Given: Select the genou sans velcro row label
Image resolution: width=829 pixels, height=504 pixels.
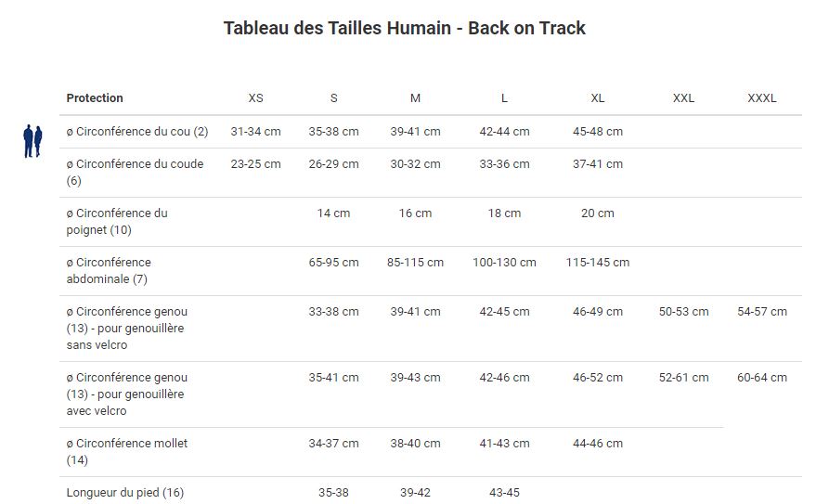Looking at the screenshot, I should (x=127, y=328).
